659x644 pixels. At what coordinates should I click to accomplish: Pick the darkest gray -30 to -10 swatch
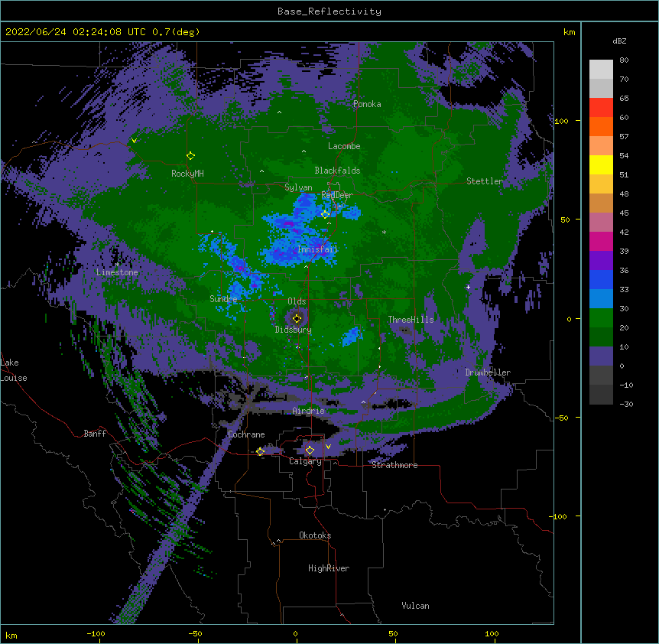click(601, 395)
